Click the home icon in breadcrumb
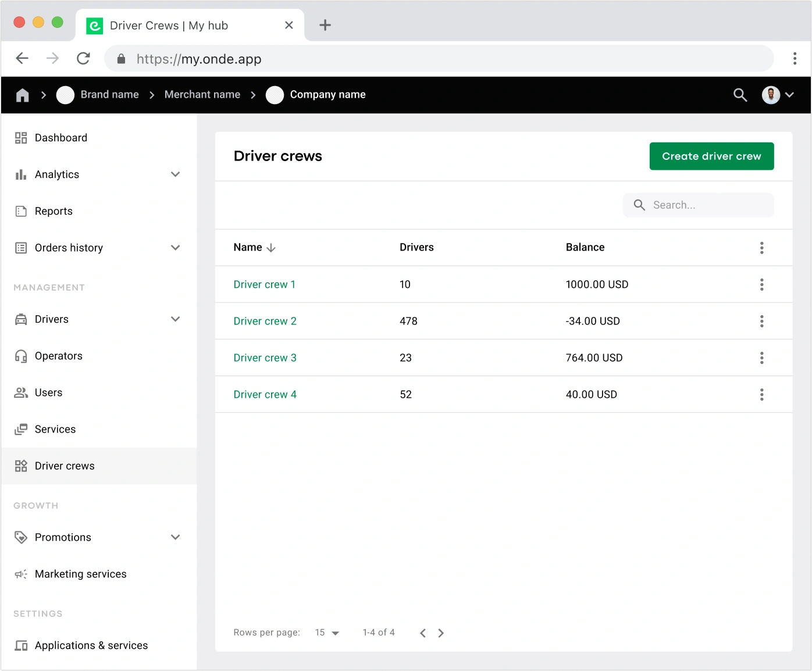Image resolution: width=812 pixels, height=671 pixels. (x=23, y=95)
